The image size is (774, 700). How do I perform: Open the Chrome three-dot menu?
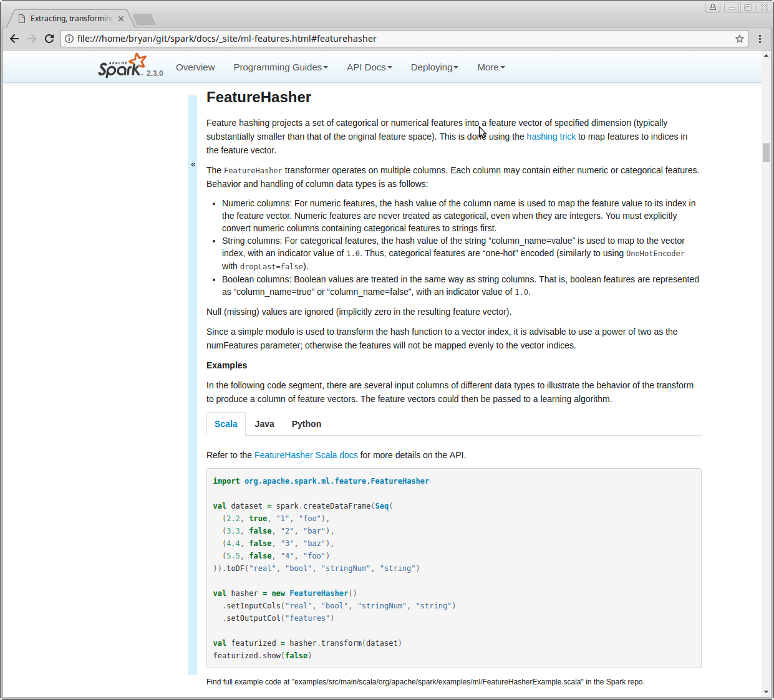[x=760, y=39]
